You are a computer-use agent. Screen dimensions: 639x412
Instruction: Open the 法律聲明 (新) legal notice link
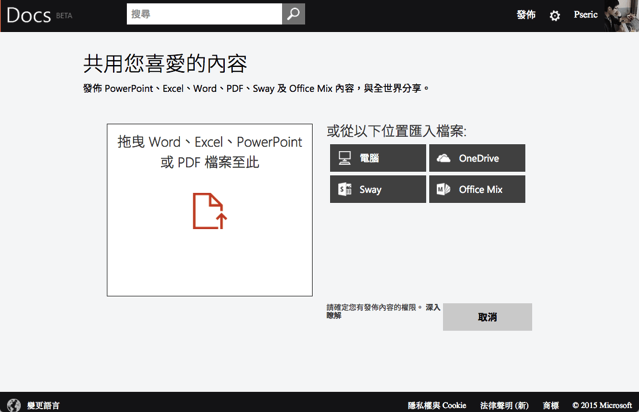pyautogui.click(x=504, y=405)
